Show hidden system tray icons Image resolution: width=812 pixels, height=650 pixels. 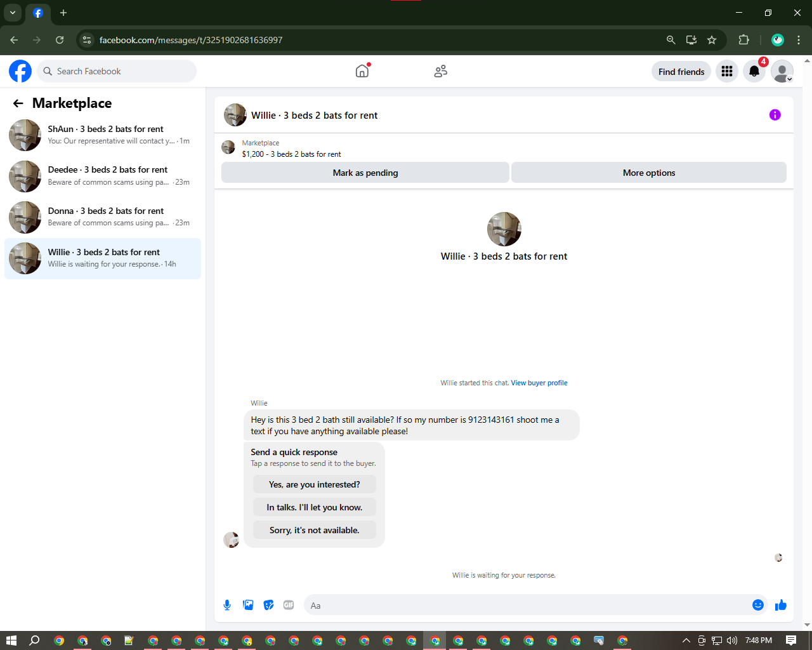pos(686,640)
